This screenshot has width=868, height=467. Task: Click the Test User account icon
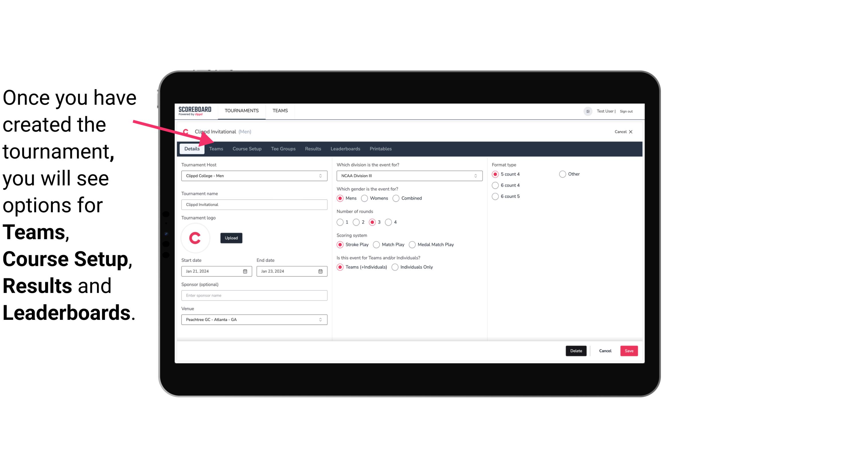tap(588, 110)
